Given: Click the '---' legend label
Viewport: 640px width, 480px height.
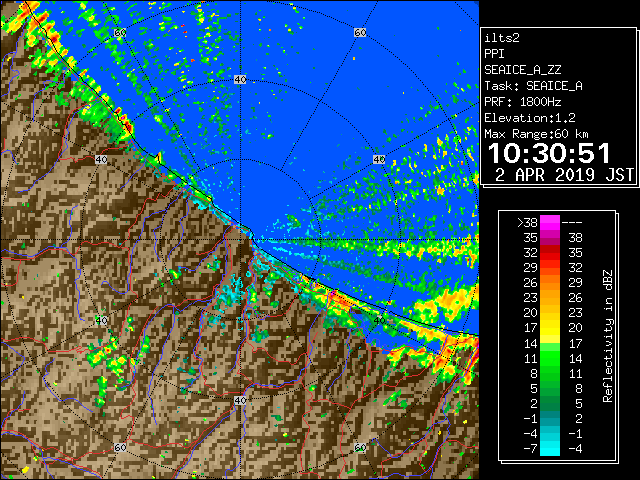Looking at the screenshot, I should click(572, 223).
